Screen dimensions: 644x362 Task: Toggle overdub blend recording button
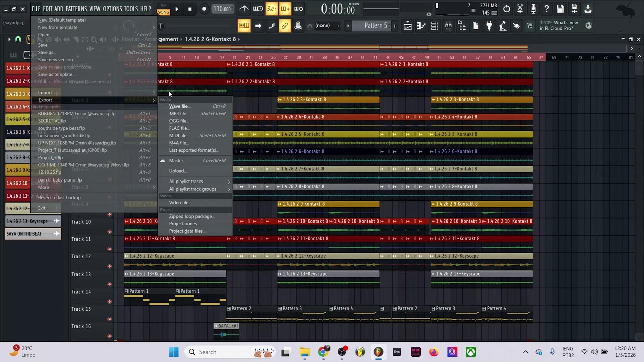[x=285, y=9]
